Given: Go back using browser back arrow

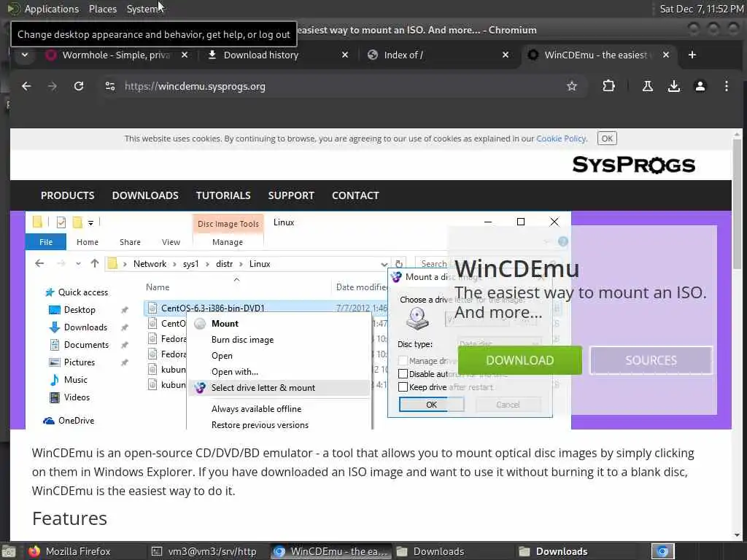Looking at the screenshot, I should coord(26,86).
